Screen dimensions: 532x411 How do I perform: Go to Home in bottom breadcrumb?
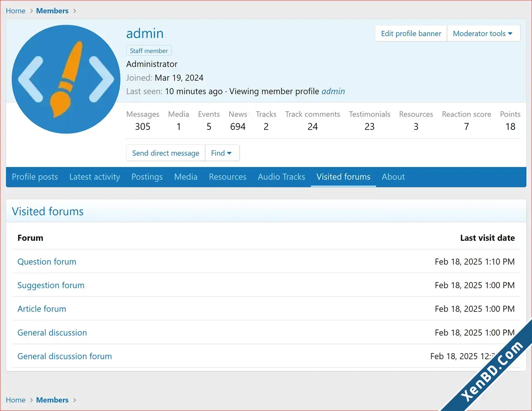pos(16,400)
